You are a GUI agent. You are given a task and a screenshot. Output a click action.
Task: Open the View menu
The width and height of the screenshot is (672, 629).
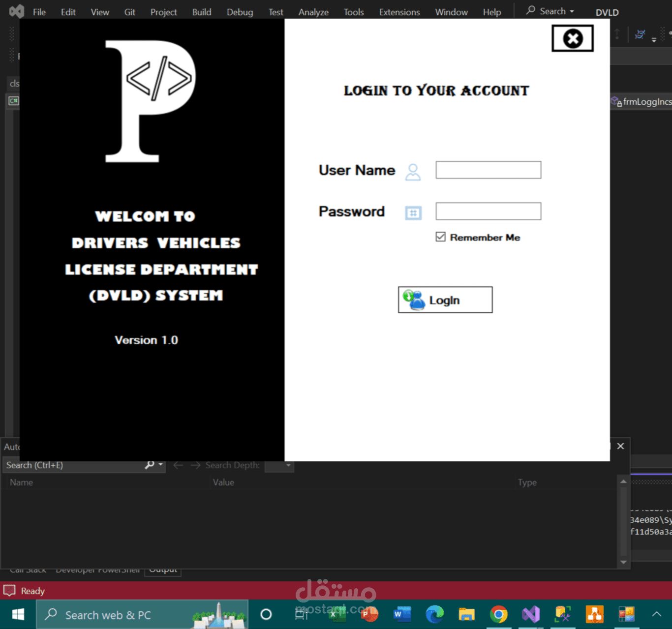tap(100, 12)
